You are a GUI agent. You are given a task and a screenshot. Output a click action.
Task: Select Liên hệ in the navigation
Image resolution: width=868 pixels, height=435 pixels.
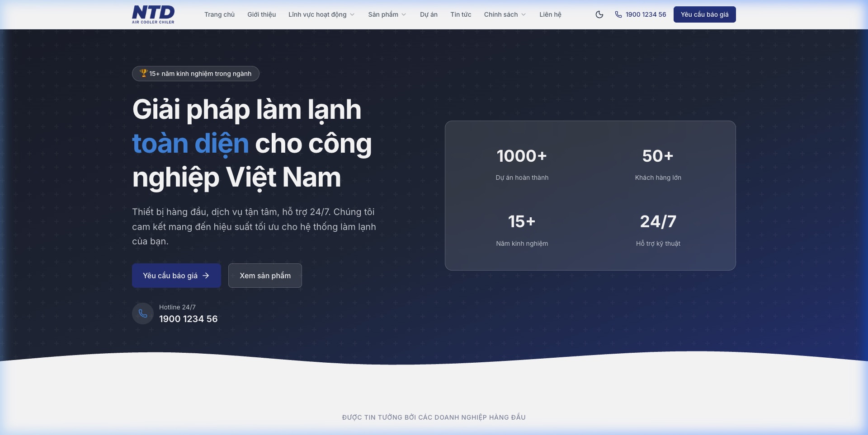(x=550, y=14)
